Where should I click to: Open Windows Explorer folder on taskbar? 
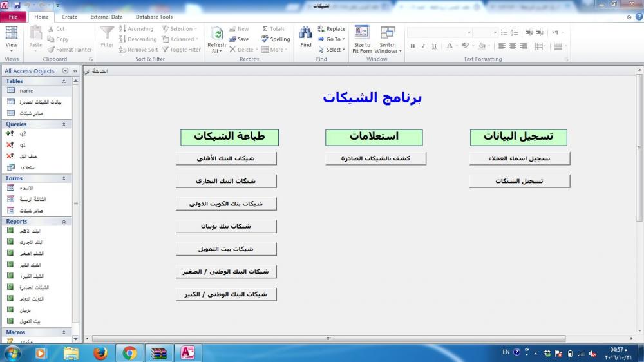point(71,353)
